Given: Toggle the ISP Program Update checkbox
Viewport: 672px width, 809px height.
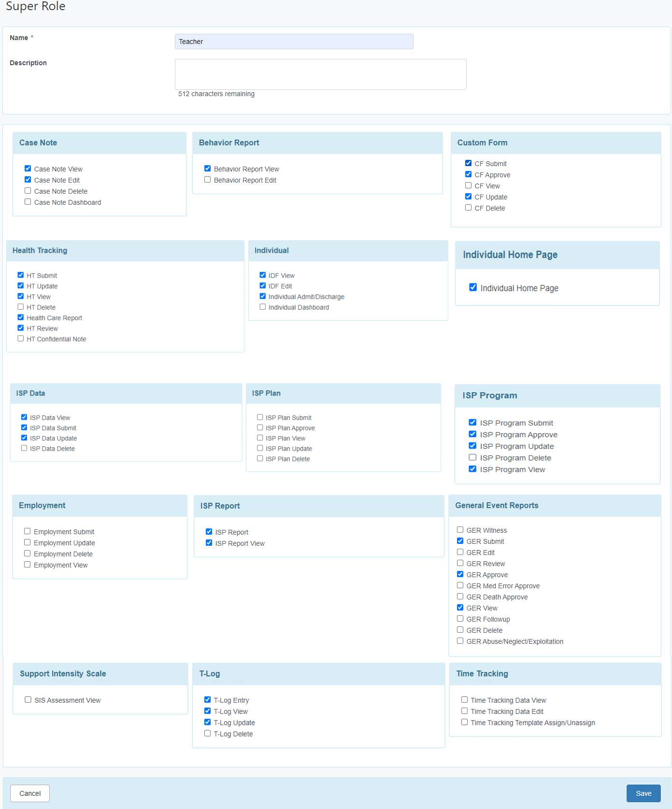Looking at the screenshot, I should [472, 446].
